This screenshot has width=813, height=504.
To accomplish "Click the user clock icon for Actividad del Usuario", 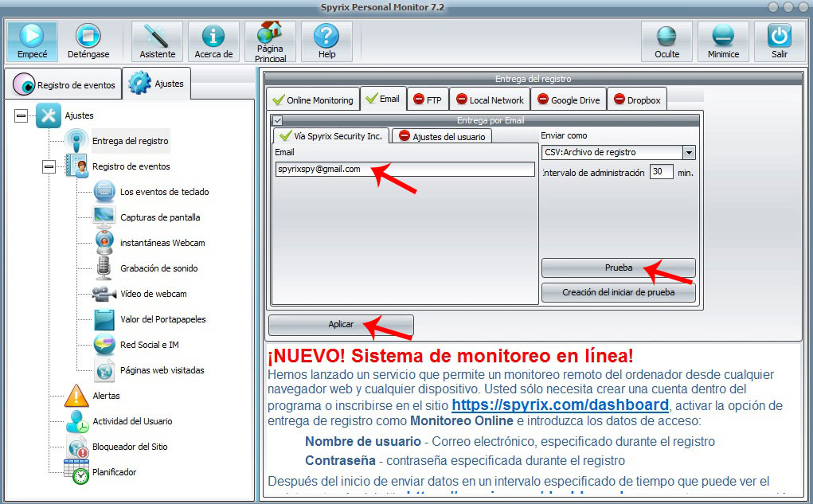I will (x=77, y=421).
